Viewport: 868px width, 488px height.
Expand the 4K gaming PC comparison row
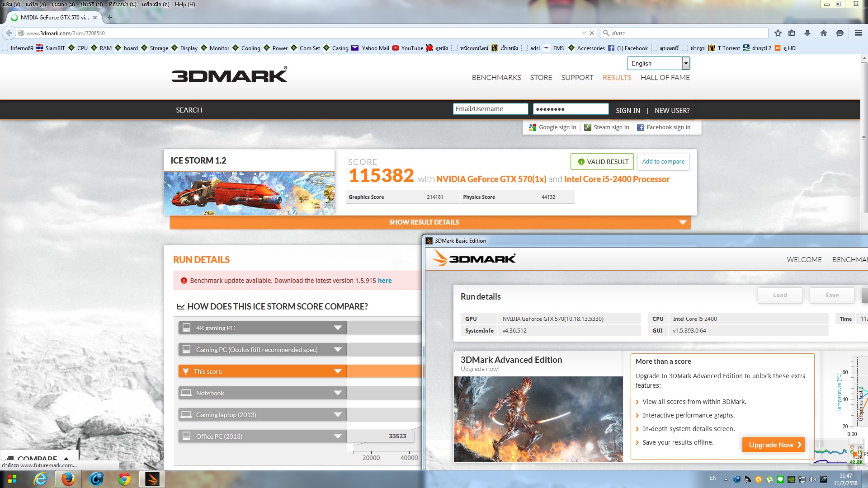[337, 328]
